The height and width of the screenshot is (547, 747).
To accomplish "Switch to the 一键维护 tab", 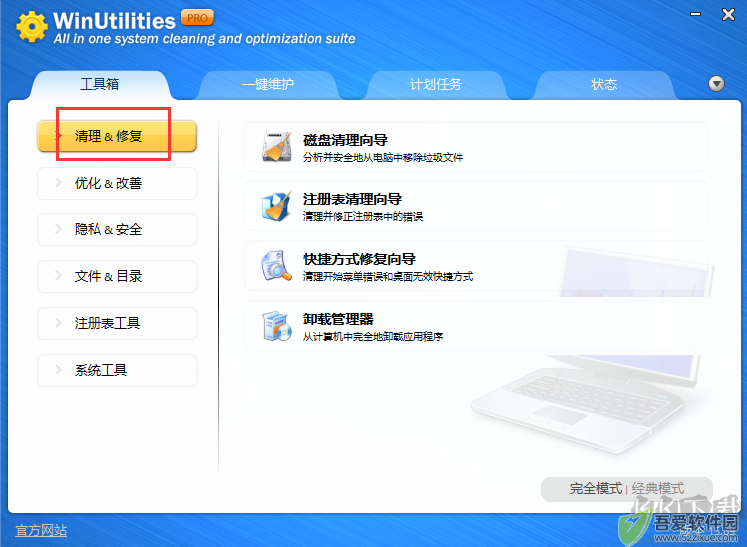I will point(268,84).
